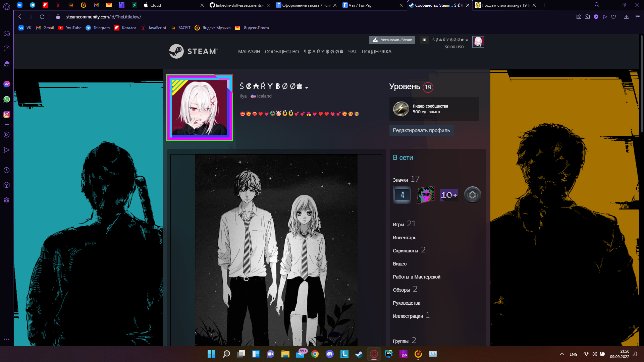Viewport: 644px width, 362px height.
Task: Click Редактировать профиль button
Action: click(421, 130)
